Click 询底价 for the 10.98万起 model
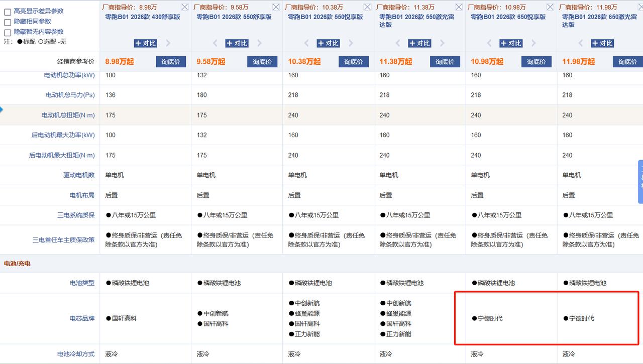The image size is (643, 364). 537,62
